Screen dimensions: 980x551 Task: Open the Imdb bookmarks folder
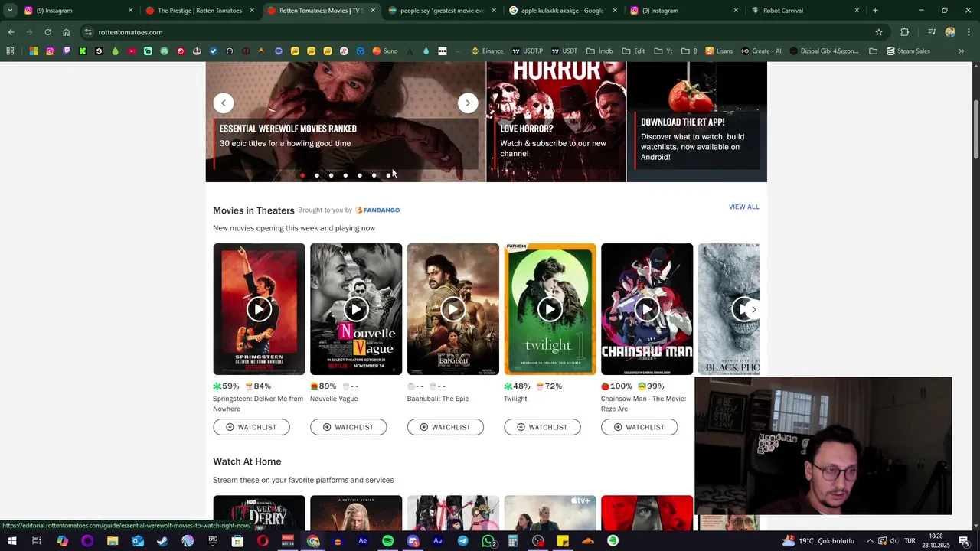click(599, 51)
